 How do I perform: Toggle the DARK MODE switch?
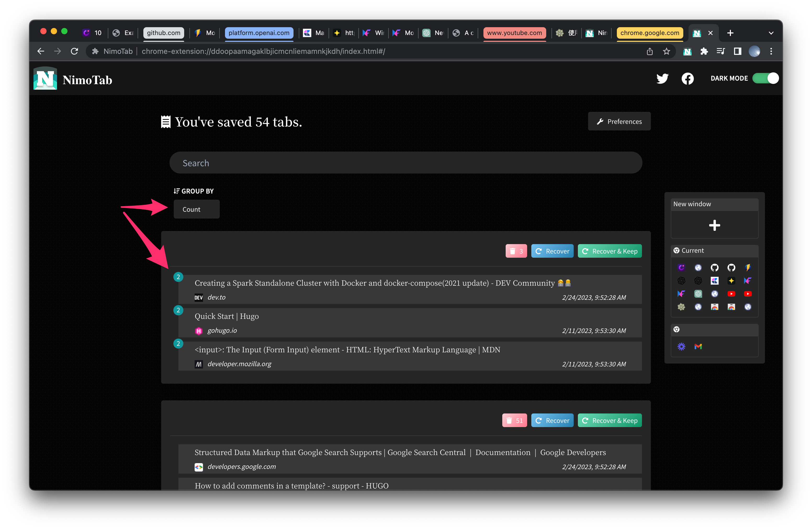pos(765,78)
